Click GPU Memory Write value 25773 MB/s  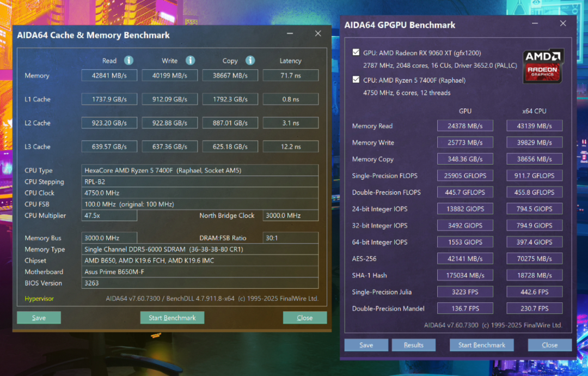(465, 142)
